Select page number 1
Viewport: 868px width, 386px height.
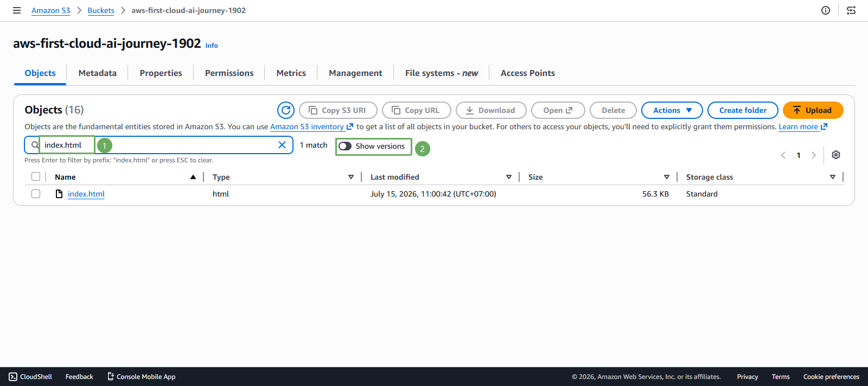(799, 155)
